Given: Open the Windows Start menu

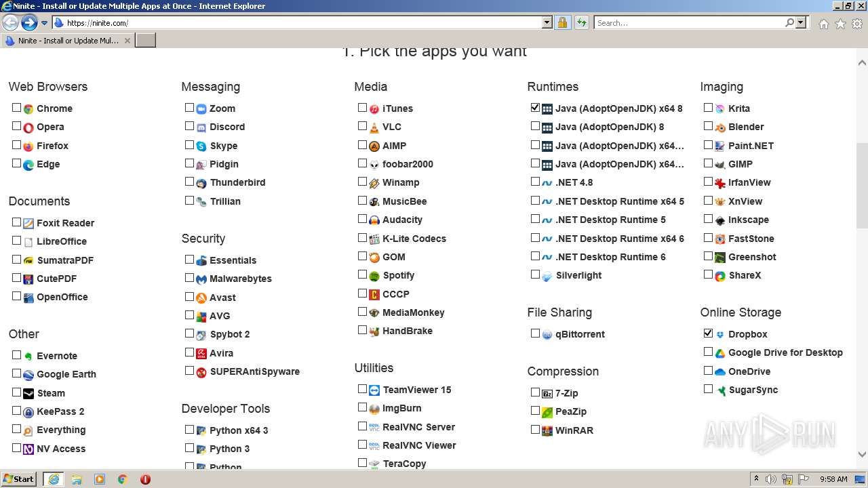Looking at the screenshot, I should (x=18, y=479).
